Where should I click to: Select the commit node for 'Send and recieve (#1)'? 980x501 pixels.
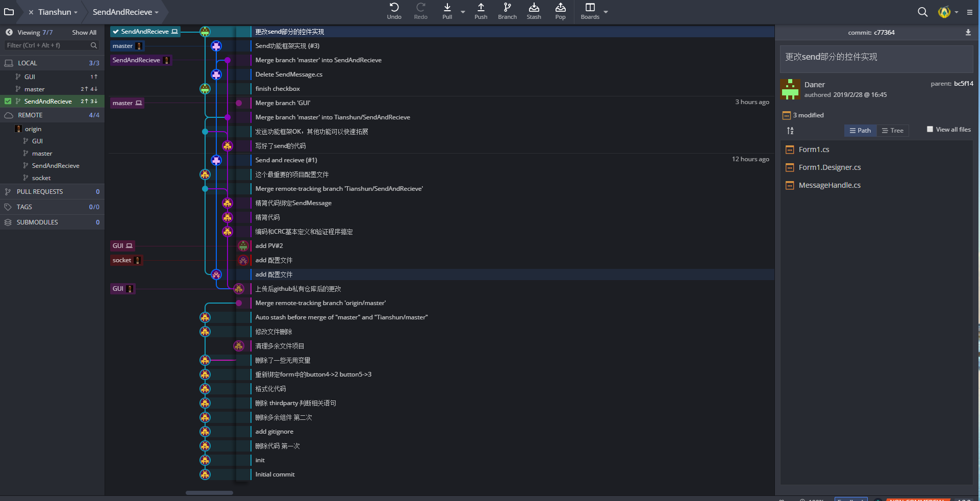pos(216,160)
